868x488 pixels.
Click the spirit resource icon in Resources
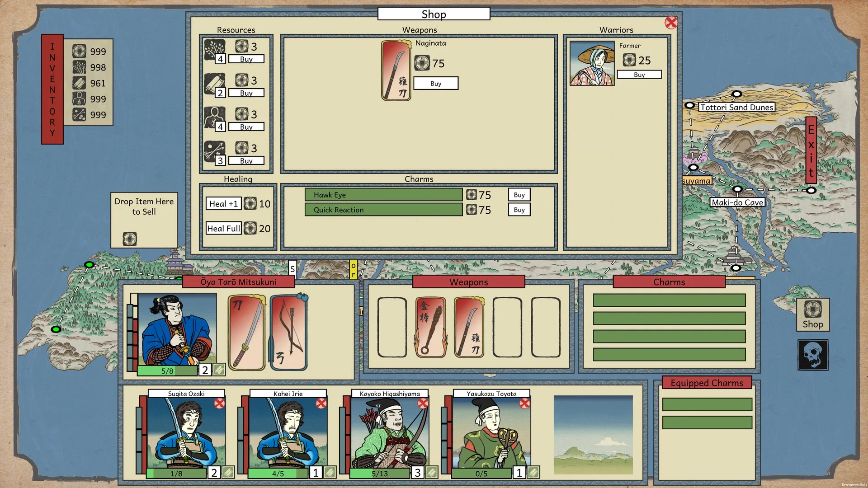coord(214,115)
